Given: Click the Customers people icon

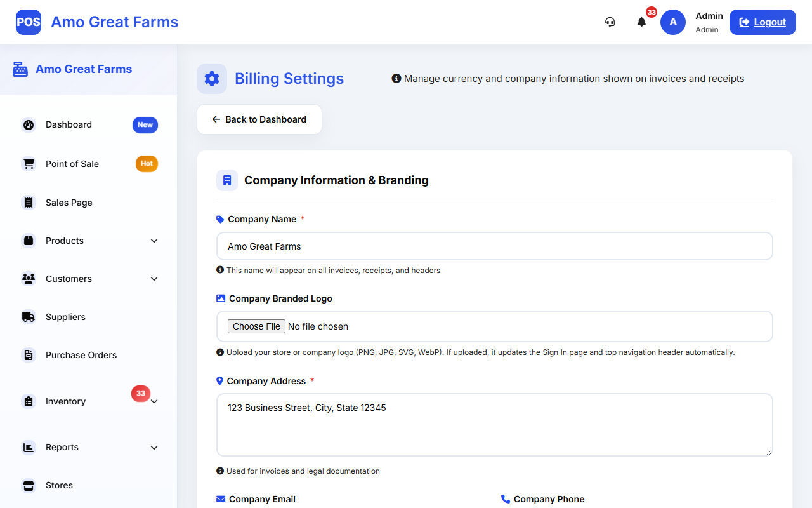Looking at the screenshot, I should point(29,279).
